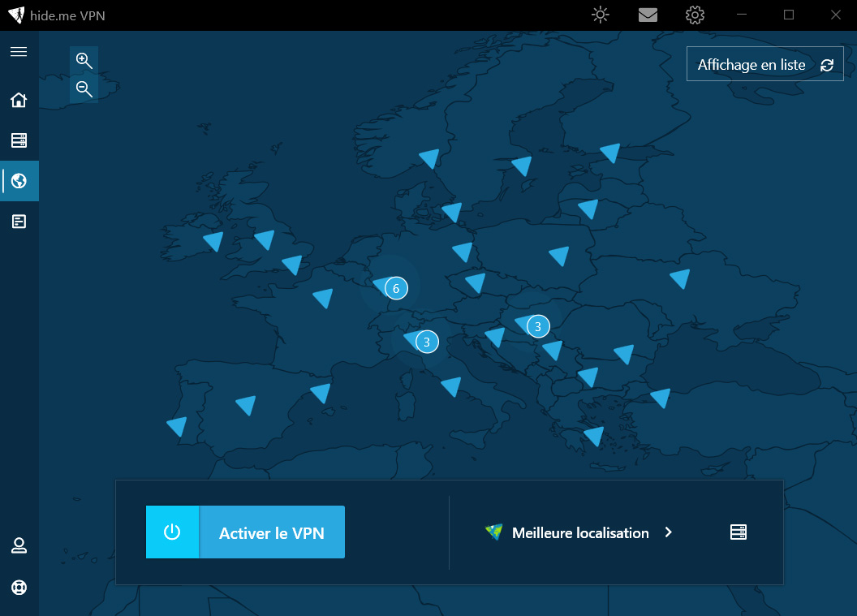
Task: Open the news page sidebar icon
Action: pyautogui.click(x=19, y=221)
